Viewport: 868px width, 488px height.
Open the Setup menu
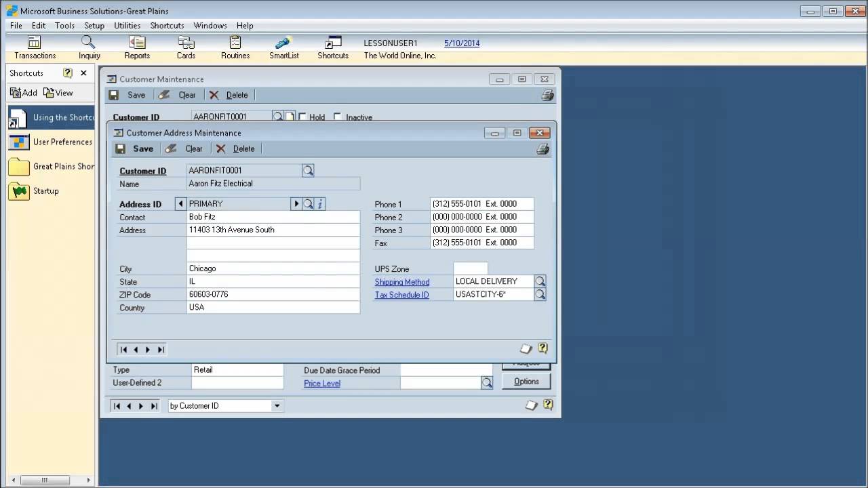94,26
